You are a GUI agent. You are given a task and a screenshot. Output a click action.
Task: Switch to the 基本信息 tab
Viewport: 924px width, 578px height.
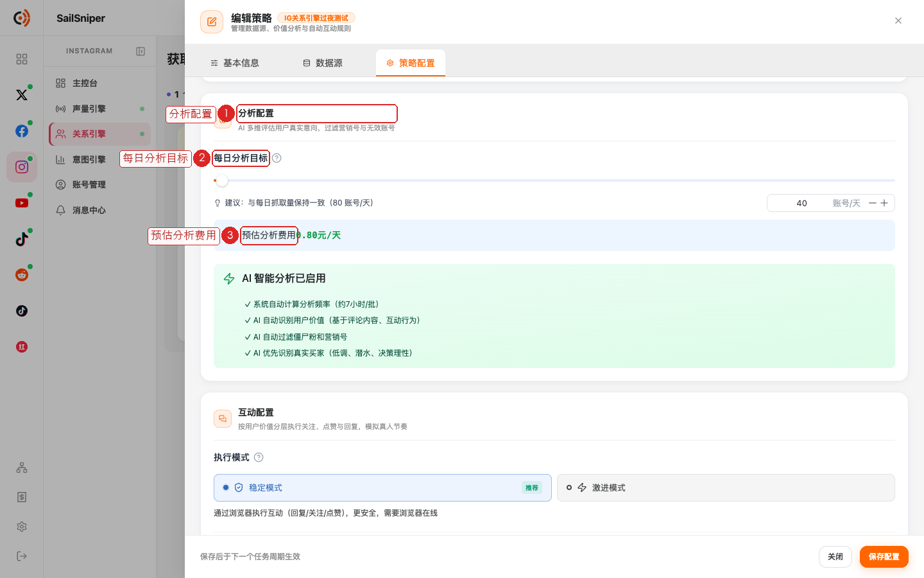pyautogui.click(x=235, y=63)
